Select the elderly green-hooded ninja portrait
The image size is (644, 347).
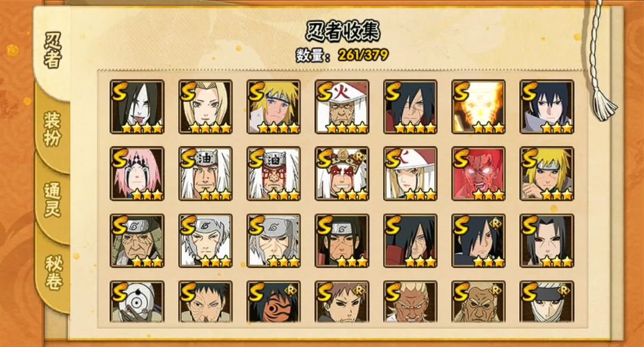[x=137, y=241]
